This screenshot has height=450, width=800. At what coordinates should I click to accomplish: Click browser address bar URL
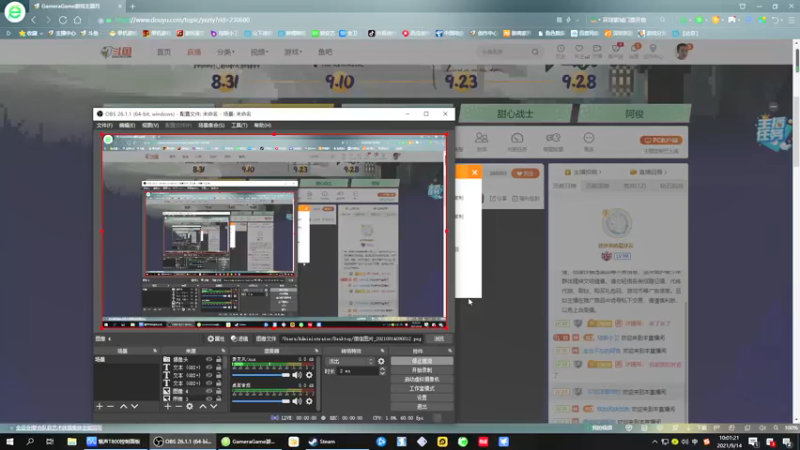pos(182,20)
